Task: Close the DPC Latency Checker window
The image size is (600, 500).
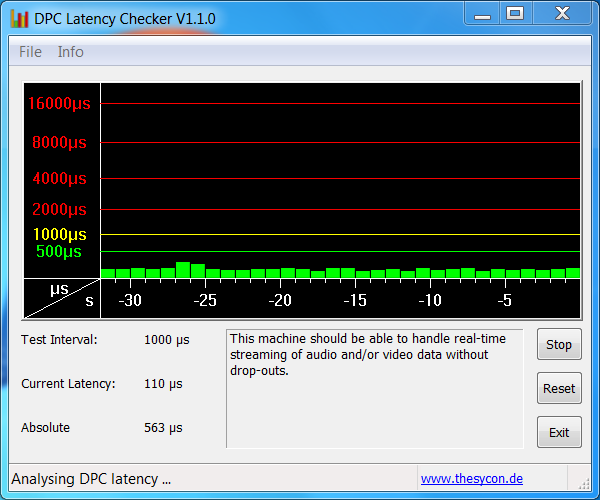Action: pyautogui.click(x=562, y=14)
